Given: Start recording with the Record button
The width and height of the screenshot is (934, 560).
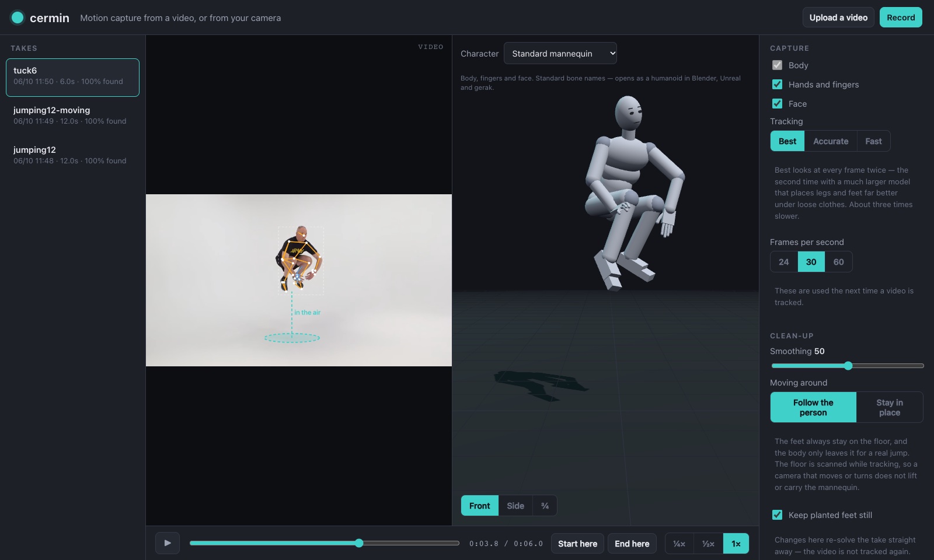Looking at the screenshot, I should tap(901, 17).
